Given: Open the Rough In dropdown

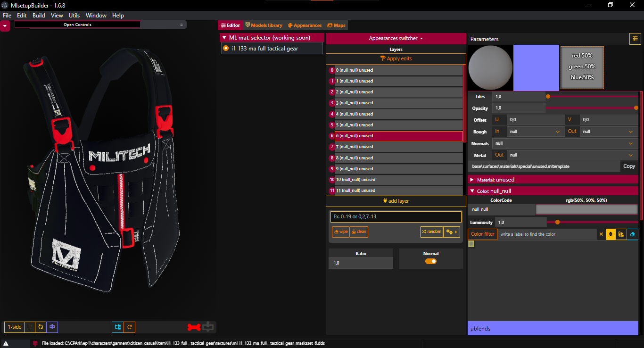Looking at the screenshot, I should pyautogui.click(x=535, y=132).
